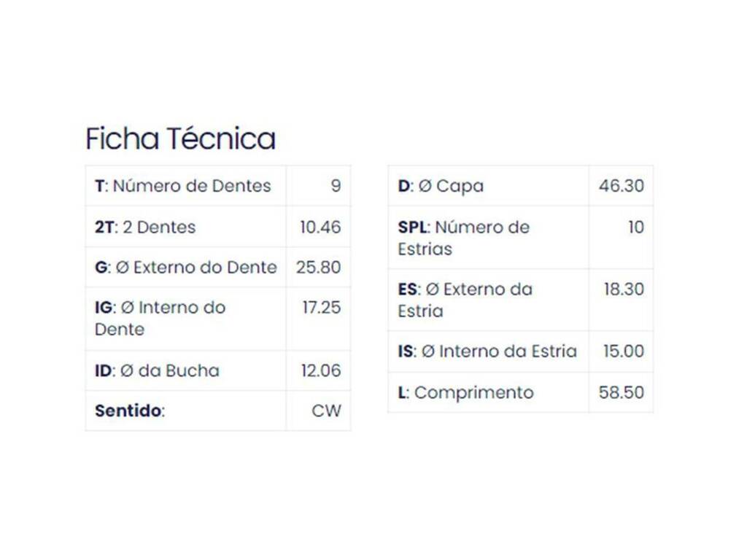Click the 17.25 value cell
Viewport: 747px width, 560px height.
tap(318, 319)
